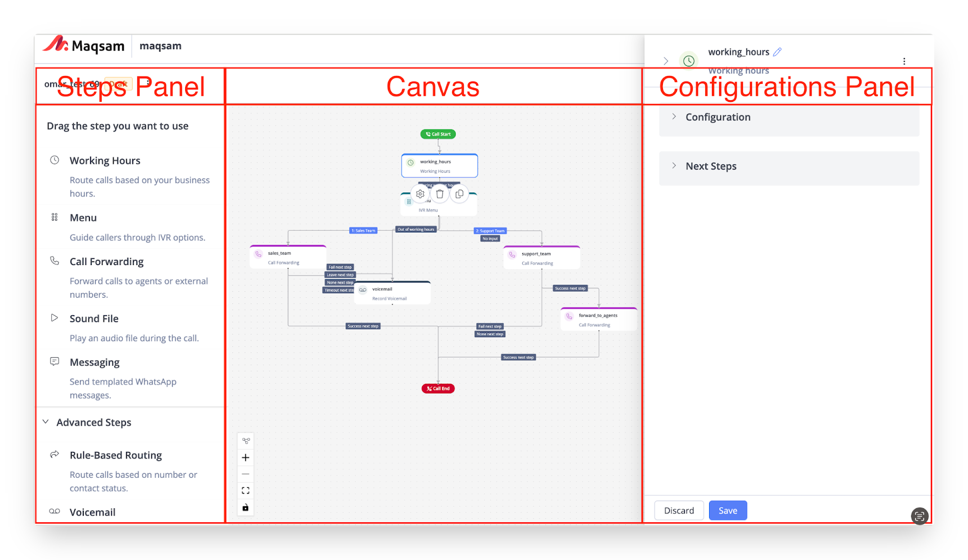The height and width of the screenshot is (560, 968).
Task: Open settings gear on the node toolbar
Action: (x=420, y=194)
